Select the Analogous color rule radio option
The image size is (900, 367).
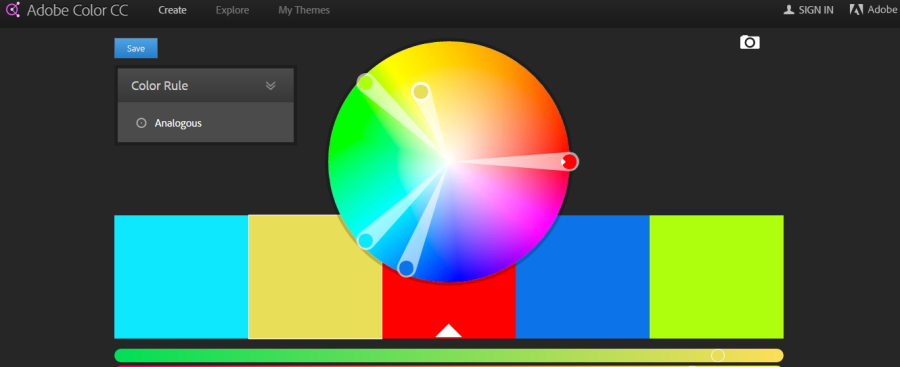pyautogui.click(x=141, y=123)
